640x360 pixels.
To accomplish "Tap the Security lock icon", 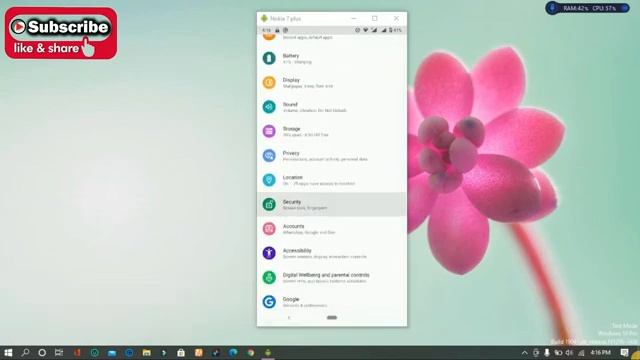I will tap(269, 204).
